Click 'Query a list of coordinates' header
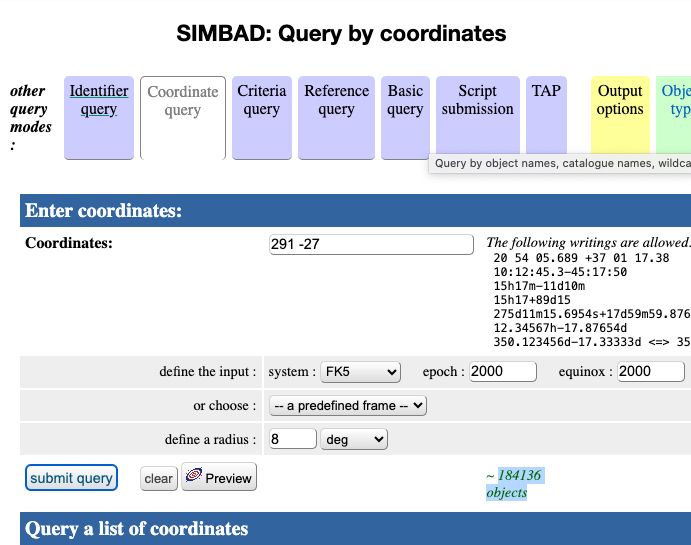This screenshot has height=545, width=691. [137, 529]
